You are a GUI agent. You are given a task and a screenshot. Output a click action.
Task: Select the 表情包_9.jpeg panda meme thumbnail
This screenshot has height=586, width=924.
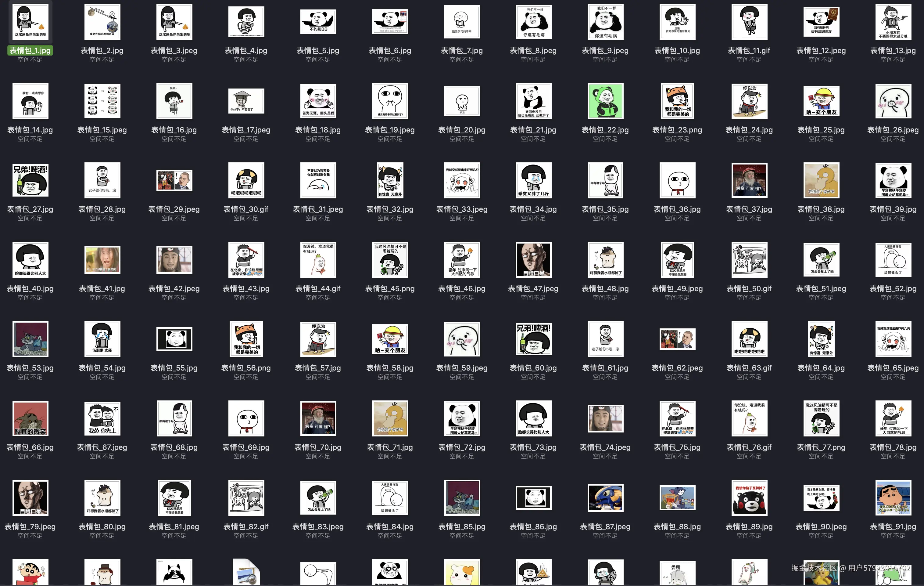605,21
